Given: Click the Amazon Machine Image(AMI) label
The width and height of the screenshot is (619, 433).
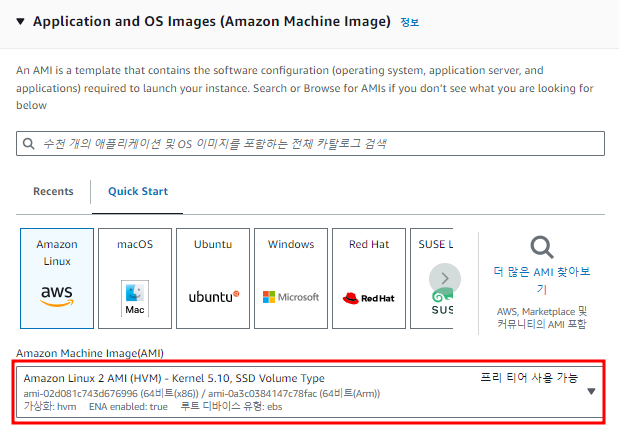Looking at the screenshot, I should click(90, 353).
